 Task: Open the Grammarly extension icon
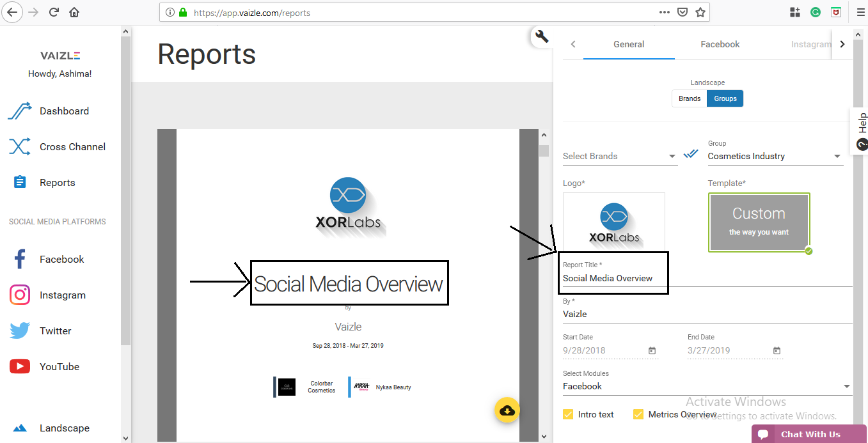[x=816, y=12]
